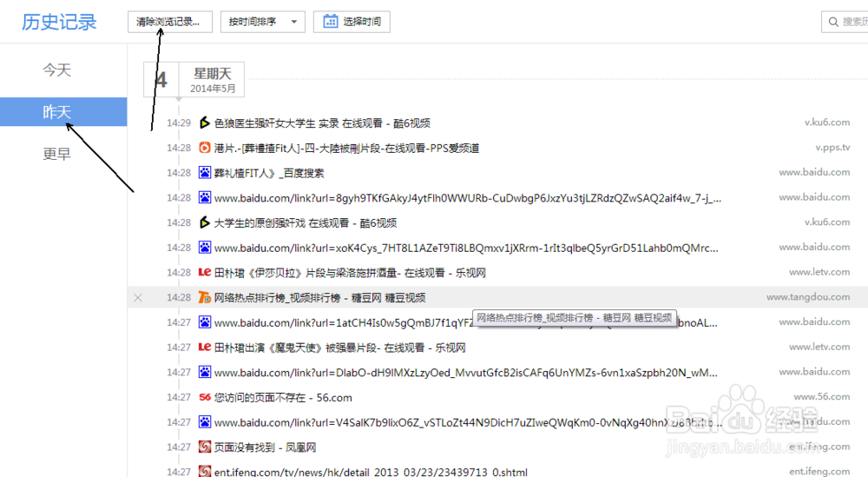
Task: Click the Baidu favicon for the url=1atCH4Is0w5g link
Action: tap(204, 321)
